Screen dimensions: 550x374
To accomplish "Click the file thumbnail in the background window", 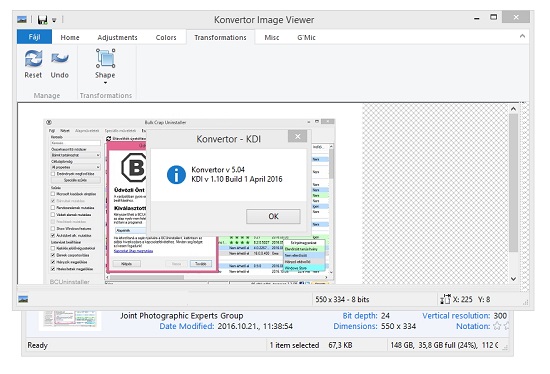I will [70, 320].
